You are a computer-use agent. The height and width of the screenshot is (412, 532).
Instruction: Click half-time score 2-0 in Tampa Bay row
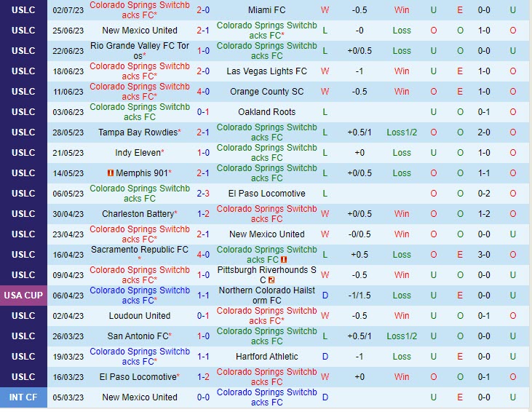point(484,132)
